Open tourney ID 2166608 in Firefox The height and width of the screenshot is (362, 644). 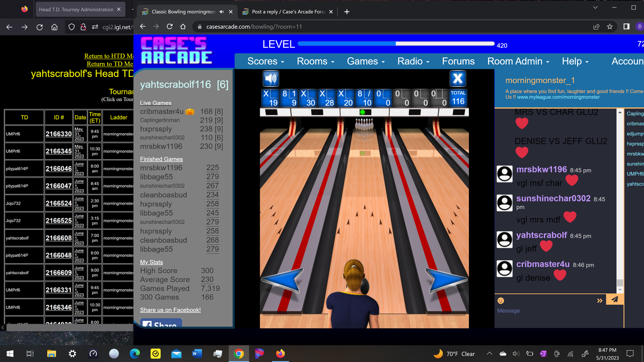click(58, 238)
